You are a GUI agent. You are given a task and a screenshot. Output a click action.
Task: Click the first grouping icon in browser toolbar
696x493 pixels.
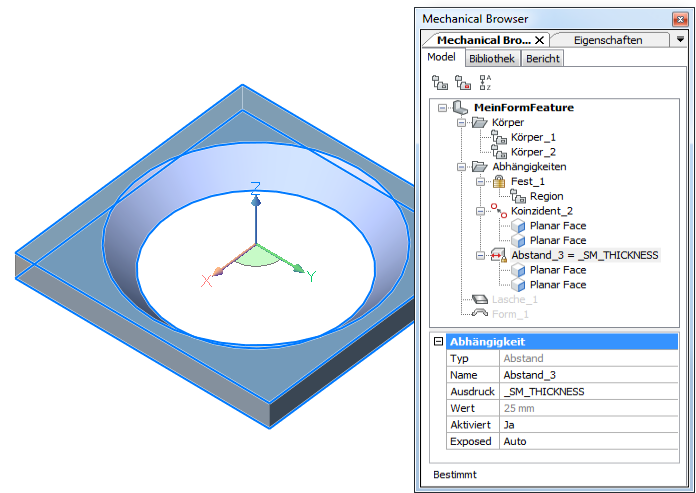439,83
